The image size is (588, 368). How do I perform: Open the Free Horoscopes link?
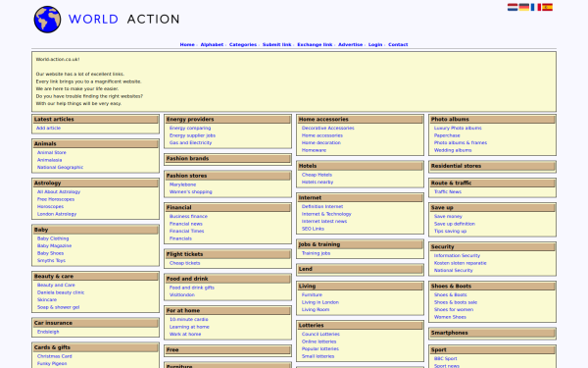(56, 199)
